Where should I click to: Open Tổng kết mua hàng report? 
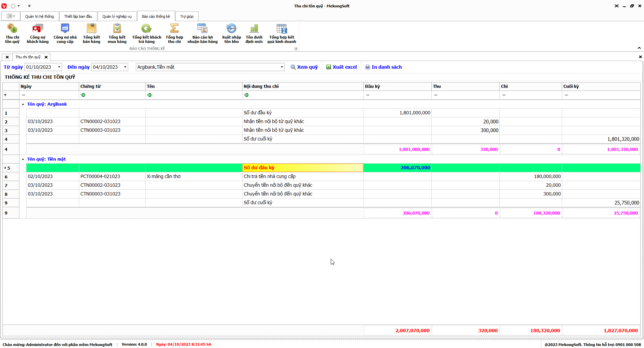tap(117, 33)
